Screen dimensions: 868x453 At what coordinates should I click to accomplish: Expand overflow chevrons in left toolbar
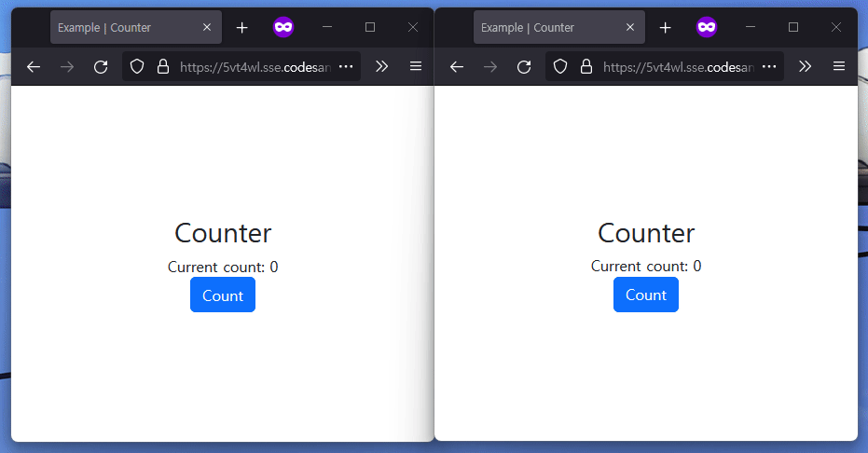[381, 66]
